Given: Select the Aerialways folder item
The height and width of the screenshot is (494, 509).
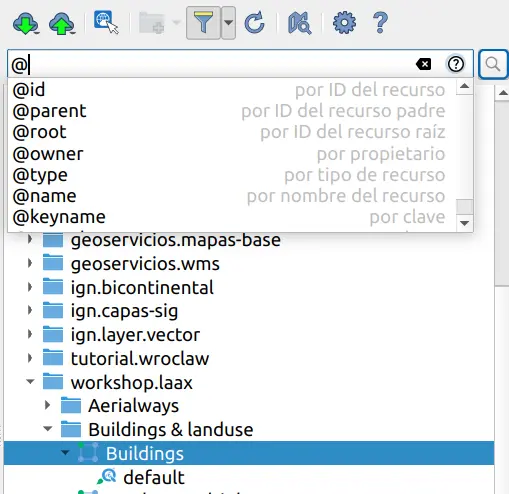Looking at the screenshot, I should click(133, 406).
